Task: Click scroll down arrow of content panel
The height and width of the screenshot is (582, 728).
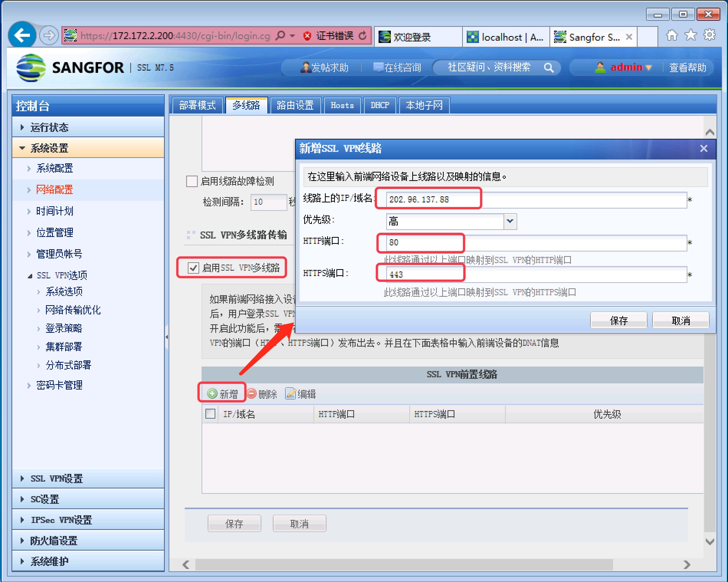Action: click(x=710, y=542)
